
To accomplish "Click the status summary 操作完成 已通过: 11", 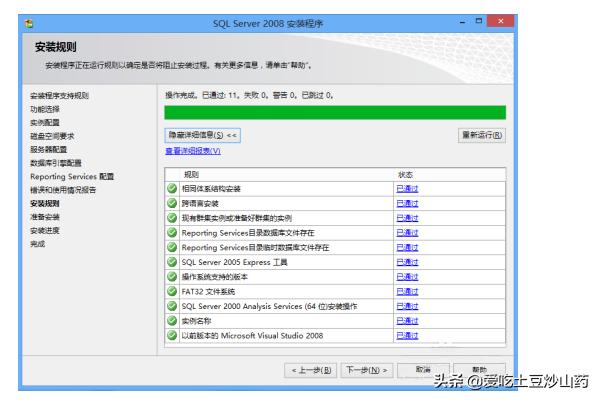I will click(249, 95).
